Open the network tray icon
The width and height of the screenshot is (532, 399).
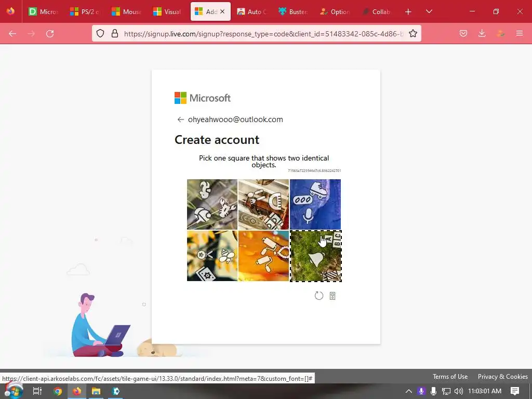446,391
